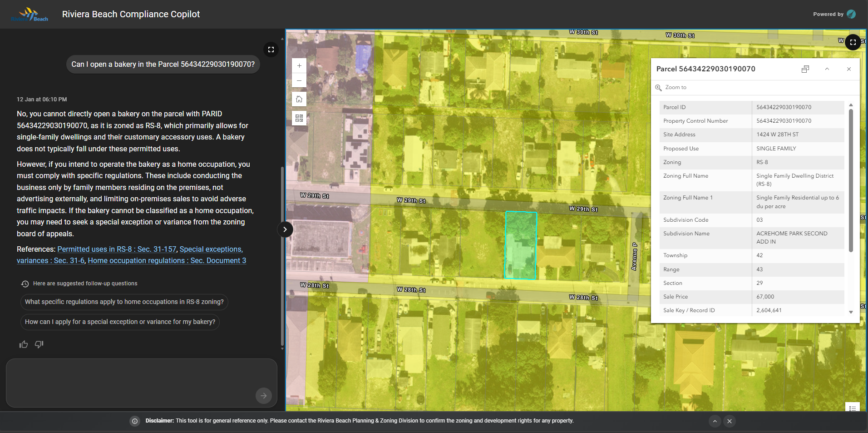Viewport: 868px width, 433px height.
Task: Give thumbs down feedback on the answer
Action: [x=39, y=345]
